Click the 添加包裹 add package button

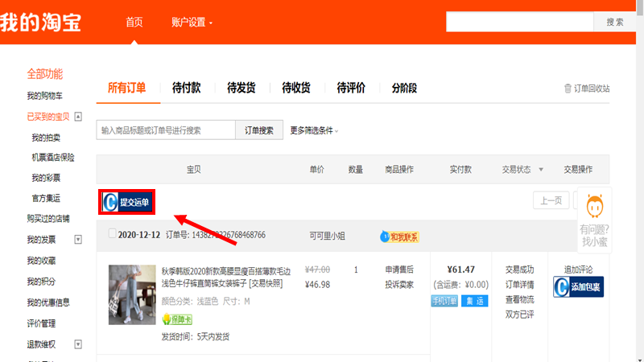(578, 287)
